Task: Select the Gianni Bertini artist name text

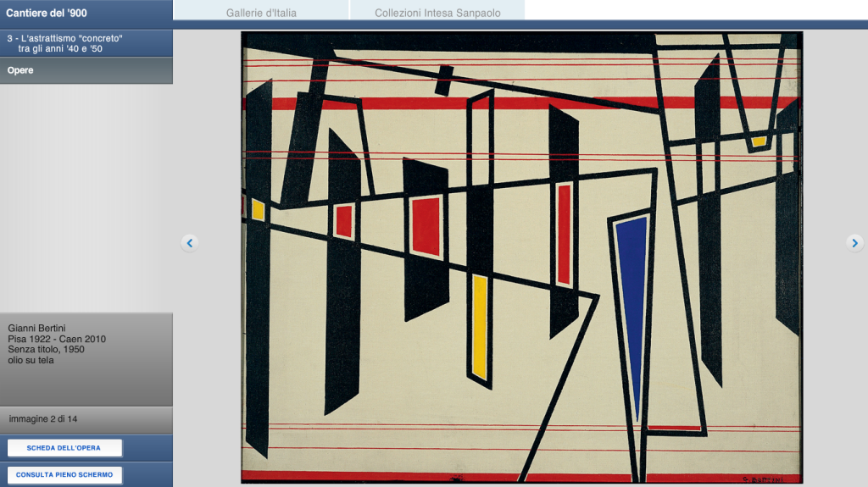Action: point(36,328)
